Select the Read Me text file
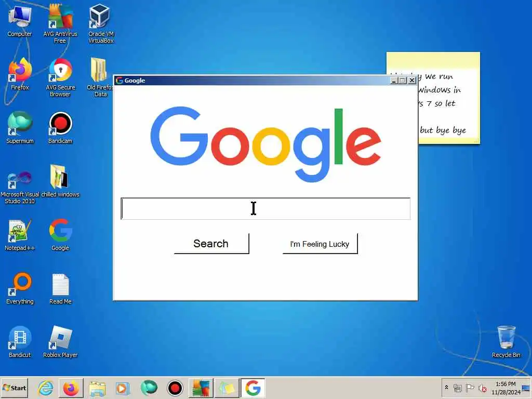 (x=60, y=288)
